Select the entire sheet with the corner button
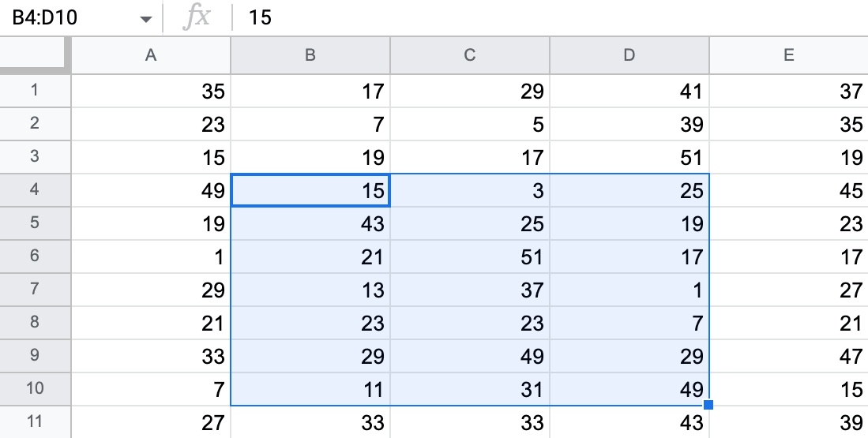 pyautogui.click(x=36, y=54)
